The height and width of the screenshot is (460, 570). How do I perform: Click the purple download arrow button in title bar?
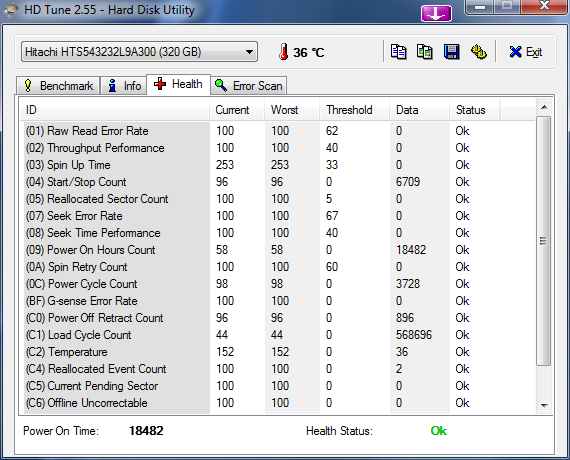pyautogui.click(x=436, y=14)
